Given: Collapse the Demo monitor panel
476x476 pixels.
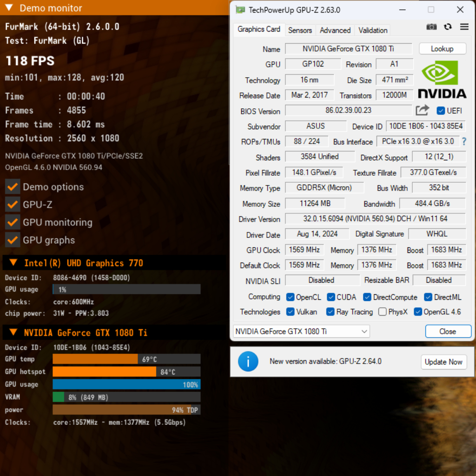Looking at the screenshot, I should 9,8.
